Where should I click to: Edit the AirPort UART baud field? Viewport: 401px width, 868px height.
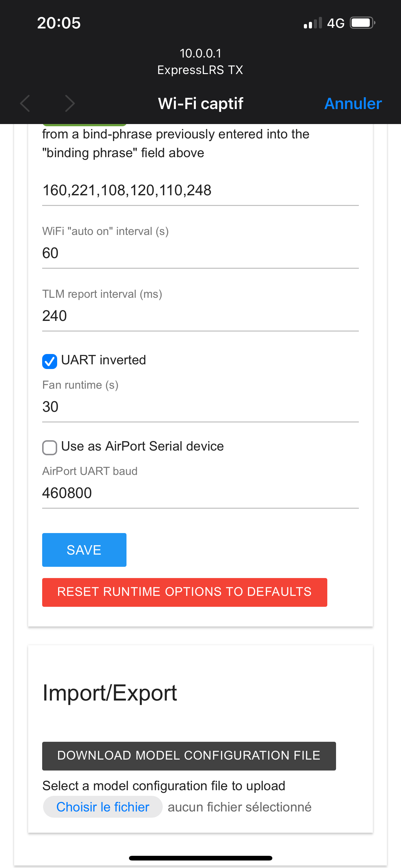[200, 493]
